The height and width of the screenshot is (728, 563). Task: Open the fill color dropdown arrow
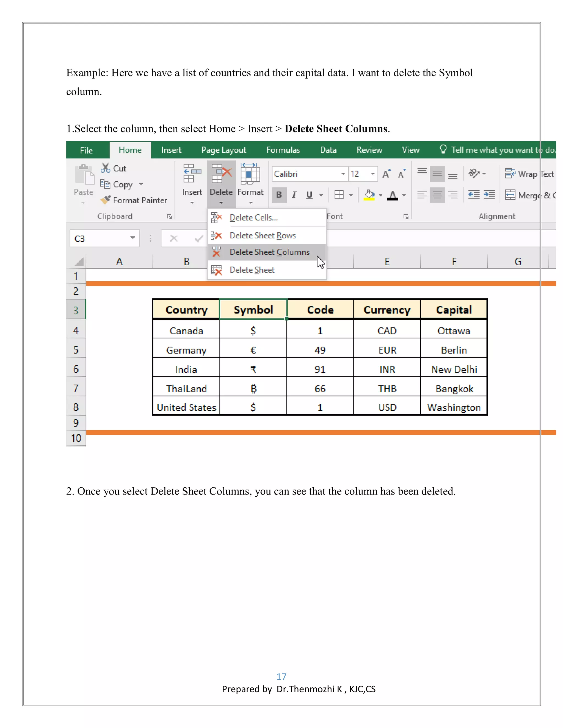[380, 195]
